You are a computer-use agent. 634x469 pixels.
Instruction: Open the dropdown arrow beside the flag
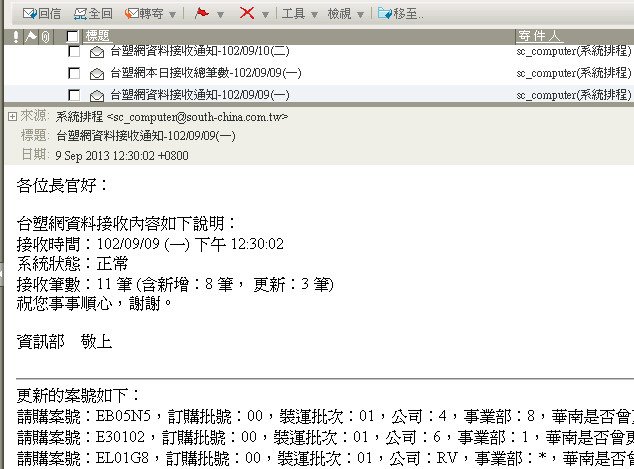220,15
